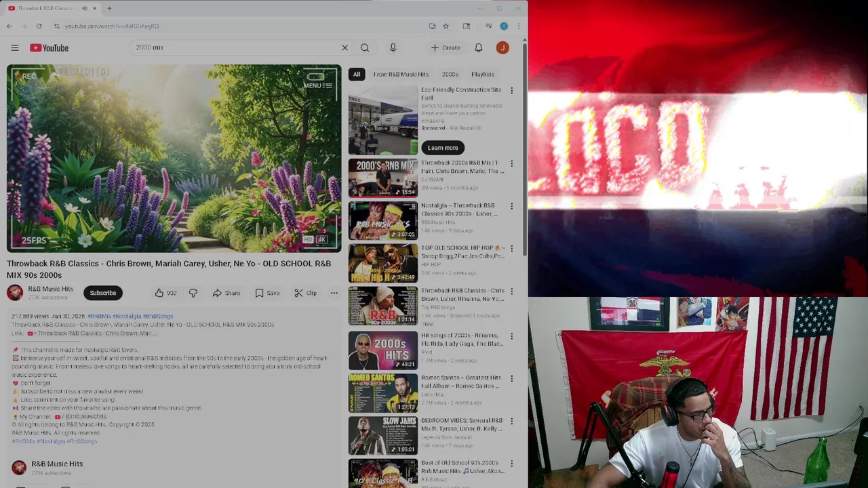Click the KW Rastall Oil sponsor name
The height and width of the screenshot is (488, 868).
coord(466,128)
